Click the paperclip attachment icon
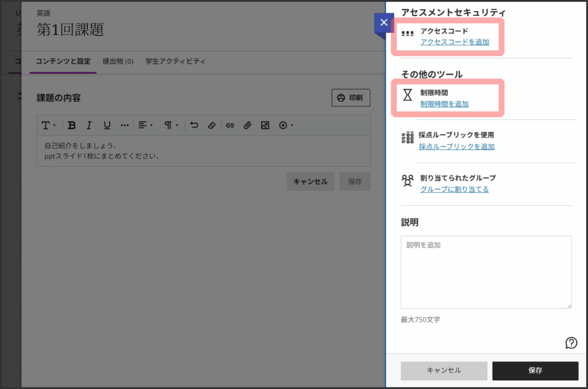This screenshot has width=588, height=389. point(247,125)
